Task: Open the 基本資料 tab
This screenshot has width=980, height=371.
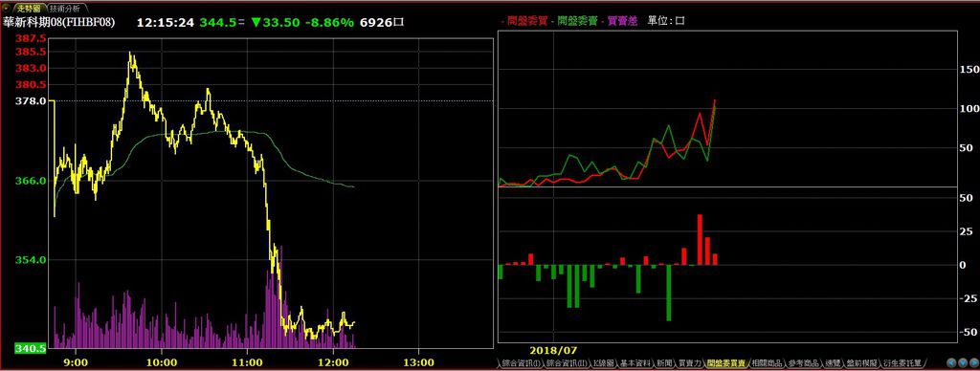Action: coord(636,363)
